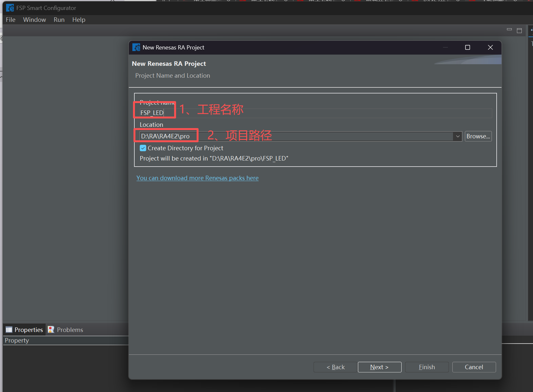The image size is (533, 392).
Task: Open the Run menu
Action: click(x=59, y=20)
